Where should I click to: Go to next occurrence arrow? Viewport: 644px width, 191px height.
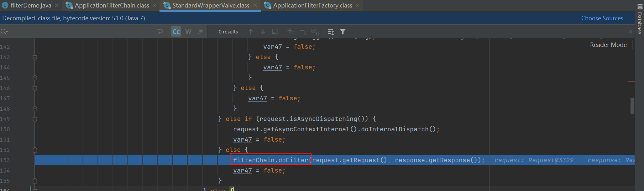click(263, 32)
